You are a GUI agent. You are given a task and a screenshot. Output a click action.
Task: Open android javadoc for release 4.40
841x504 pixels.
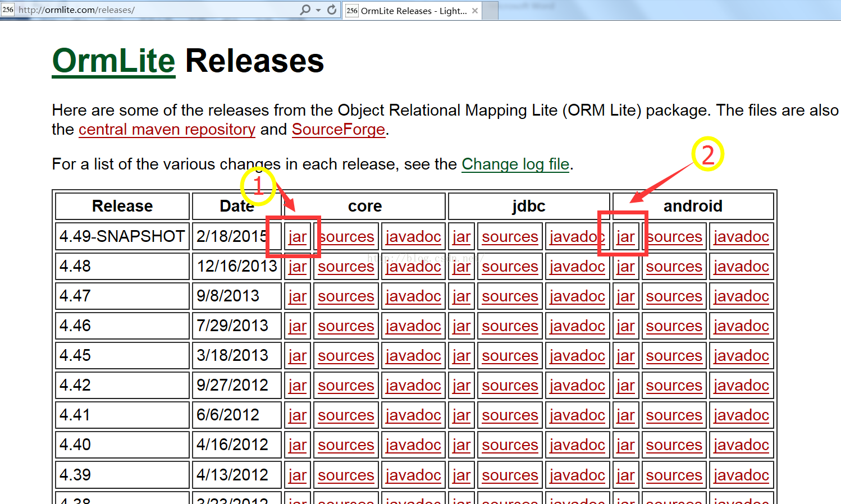(741, 445)
